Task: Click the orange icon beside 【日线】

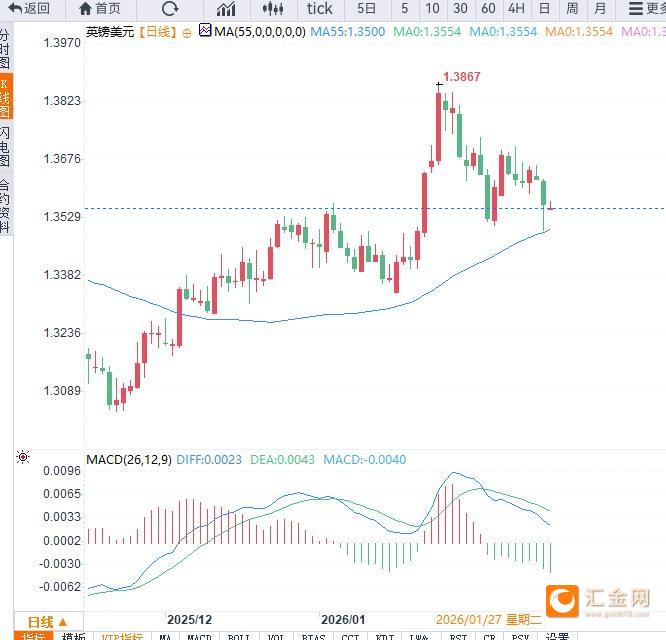Action: [x=186, y=33]
